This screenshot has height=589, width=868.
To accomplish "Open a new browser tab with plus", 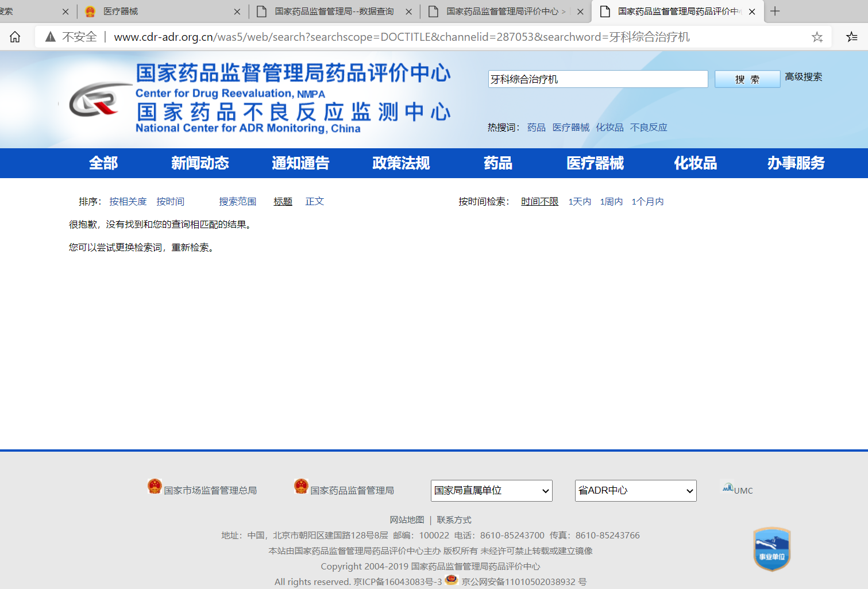I will coord(775,11).
